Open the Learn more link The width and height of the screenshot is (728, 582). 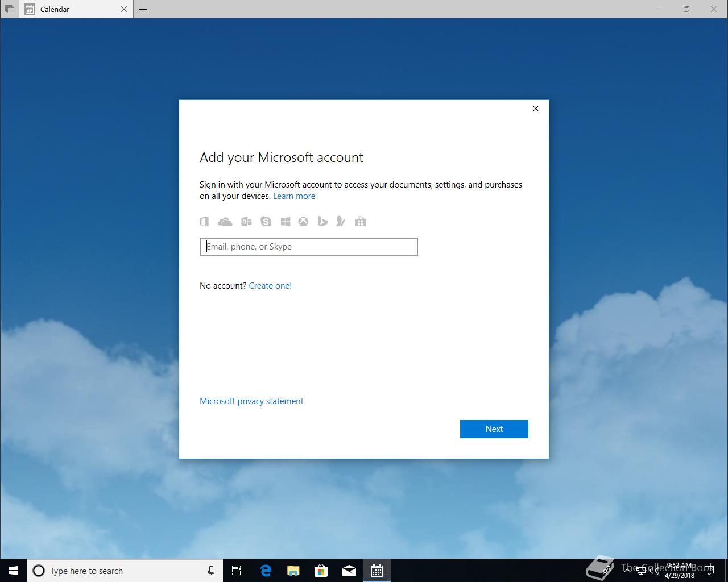tap(294, 196)
